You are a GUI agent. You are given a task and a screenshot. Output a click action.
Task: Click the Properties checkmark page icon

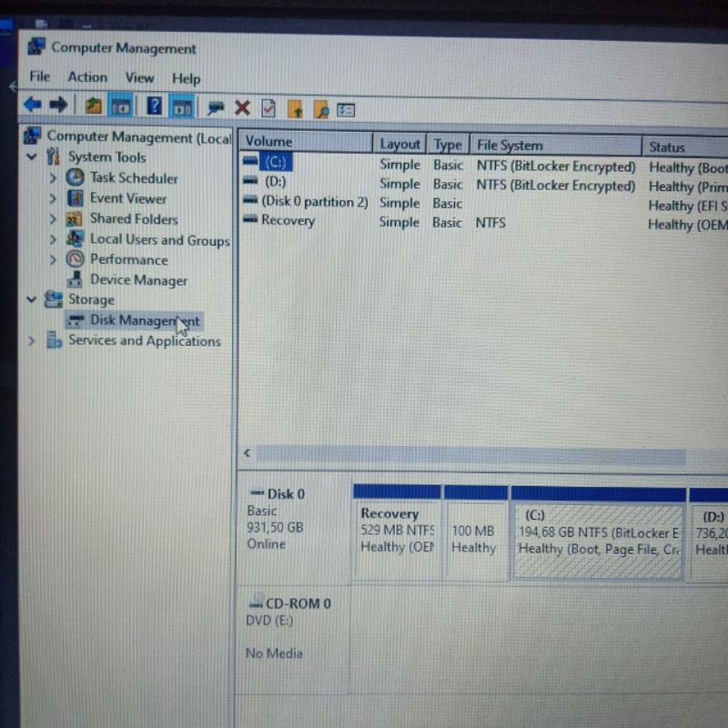click(268, 108)
